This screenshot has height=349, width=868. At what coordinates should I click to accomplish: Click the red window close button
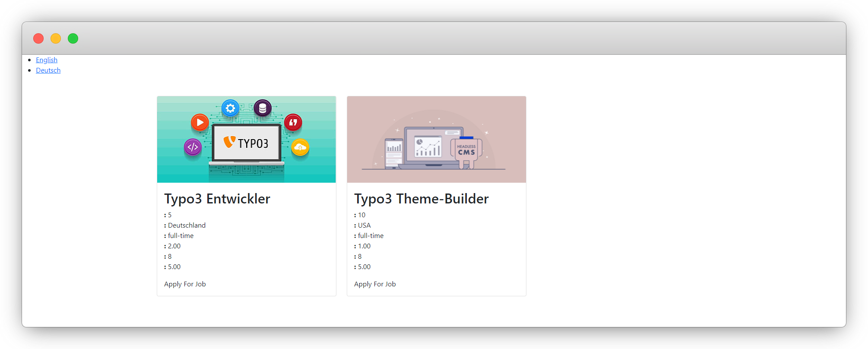tap(38, 38)
